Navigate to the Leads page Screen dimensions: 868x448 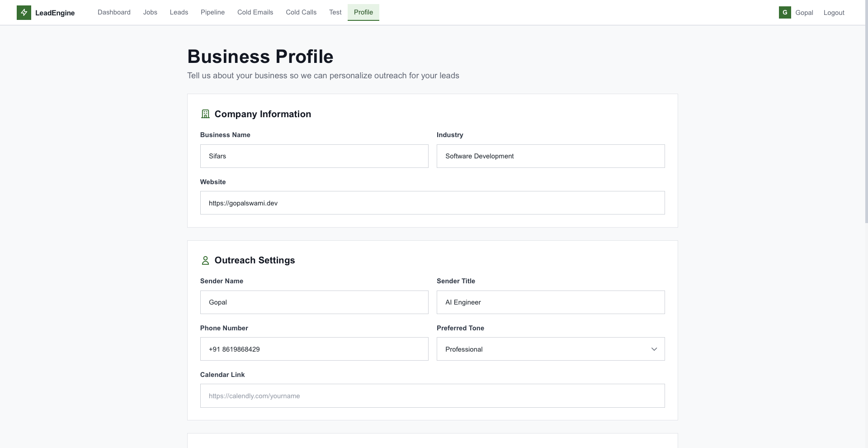(179, 12)
